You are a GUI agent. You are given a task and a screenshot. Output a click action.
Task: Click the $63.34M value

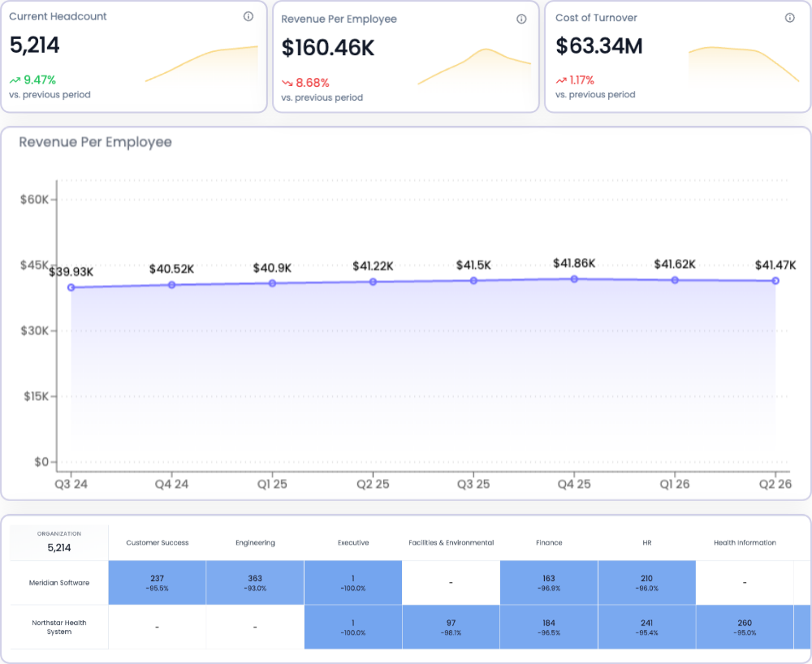(599, 46)
